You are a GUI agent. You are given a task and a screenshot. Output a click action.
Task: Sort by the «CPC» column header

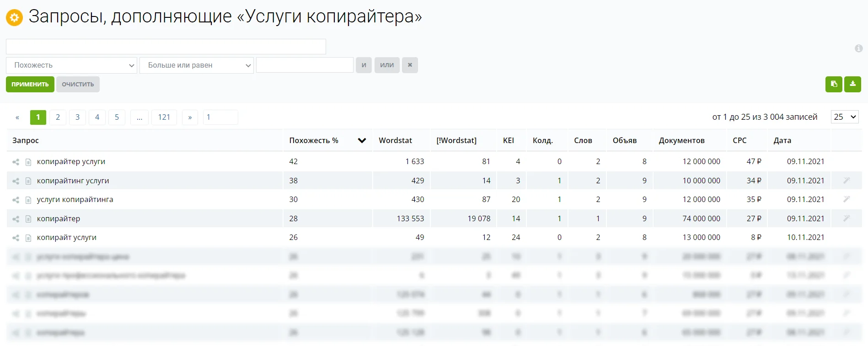tap(739, 140)
